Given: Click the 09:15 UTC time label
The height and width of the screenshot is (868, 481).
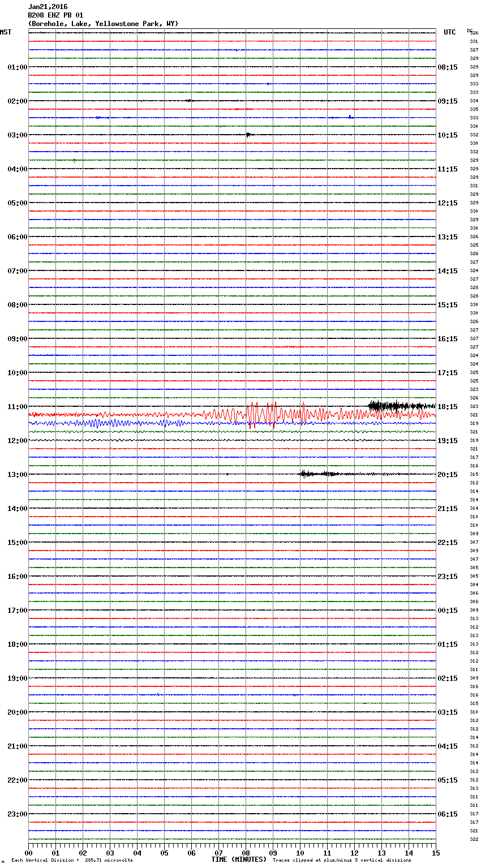Looking at the screenshot, I should (448, 101).
